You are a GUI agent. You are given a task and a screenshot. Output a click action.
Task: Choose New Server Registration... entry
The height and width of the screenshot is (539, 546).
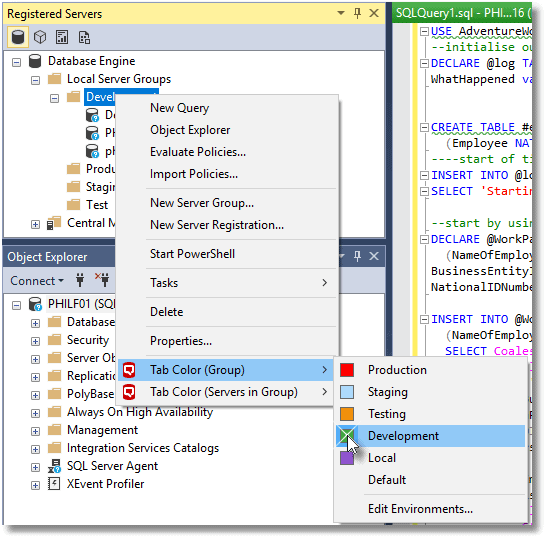(x=227, y=225)
